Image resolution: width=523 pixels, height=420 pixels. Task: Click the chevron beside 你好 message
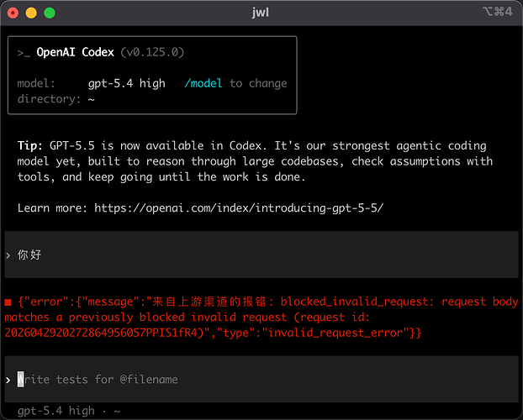click(8, 255)
